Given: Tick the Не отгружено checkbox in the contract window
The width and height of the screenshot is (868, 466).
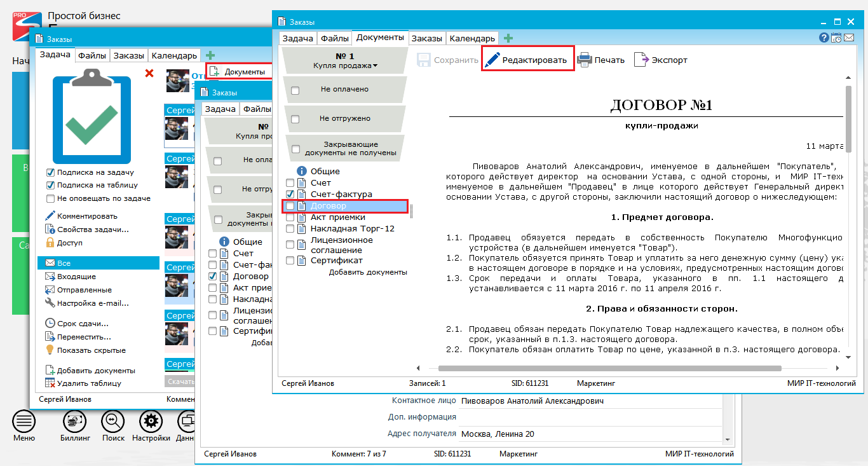Looking at the screenshot, I should pyautogui.click(x=295, y=119).
